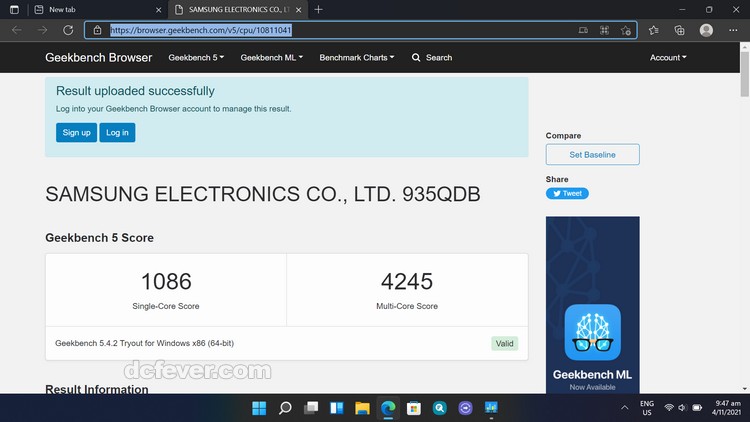Click the browser address bar URL
The height and width of the screenshot is (422, 750).
(200, 30)
